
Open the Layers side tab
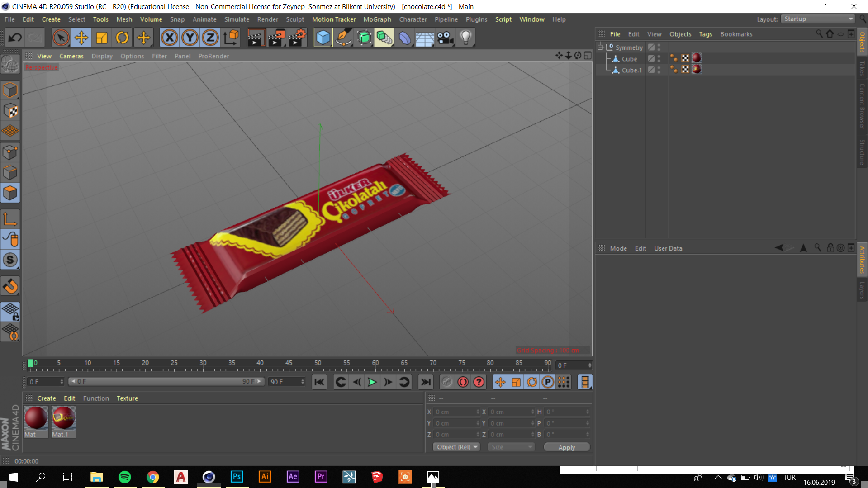[863, 290]
